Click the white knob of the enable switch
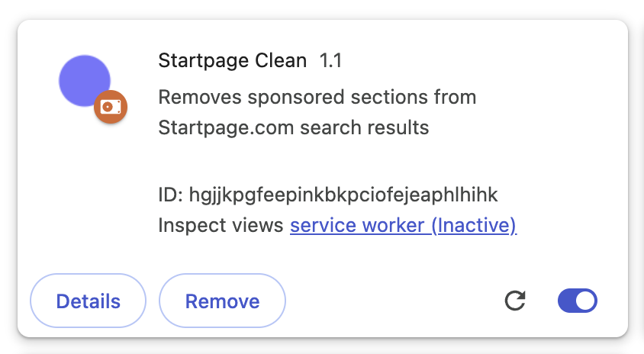This screenshot has width=644, height=354. point(586,301)
